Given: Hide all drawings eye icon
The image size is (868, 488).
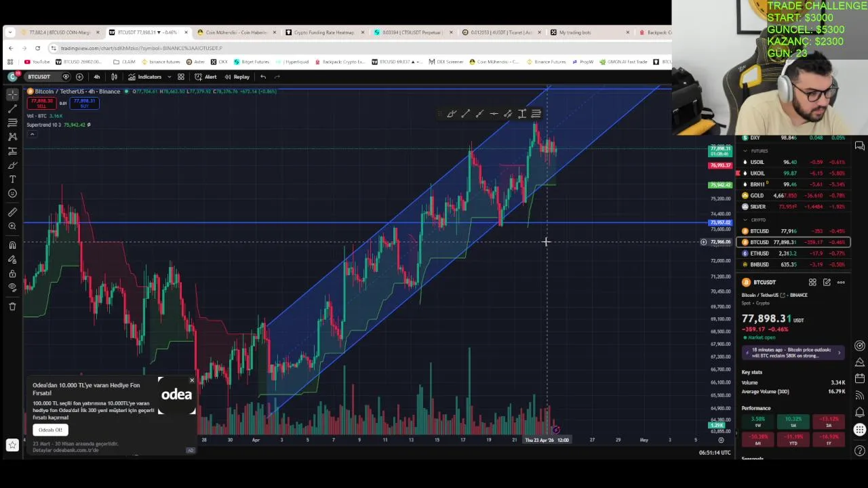Looking at the screenshot, I should coord(12,287).
